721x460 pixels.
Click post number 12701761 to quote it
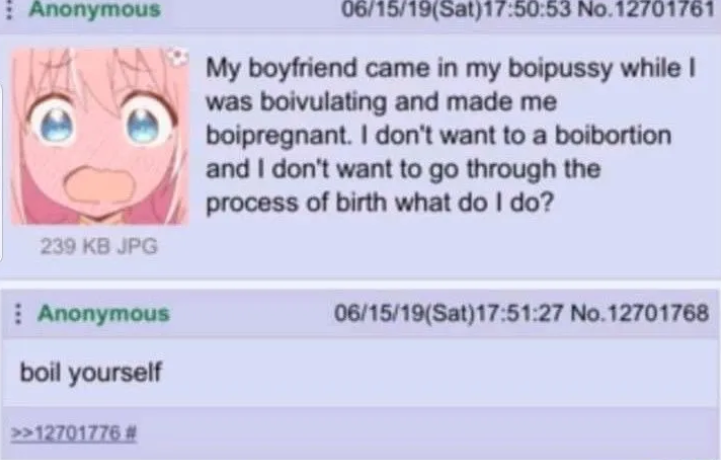point(664,9)
